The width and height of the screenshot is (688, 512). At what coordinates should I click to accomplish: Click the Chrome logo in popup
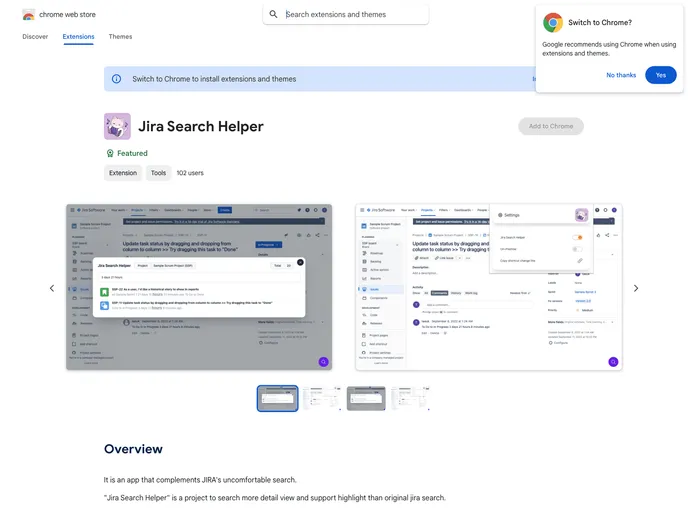tap(553, 22)
